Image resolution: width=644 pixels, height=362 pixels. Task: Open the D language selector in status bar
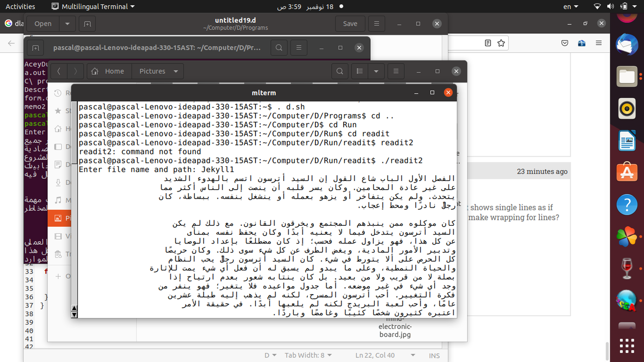click(x=272, y=355)
